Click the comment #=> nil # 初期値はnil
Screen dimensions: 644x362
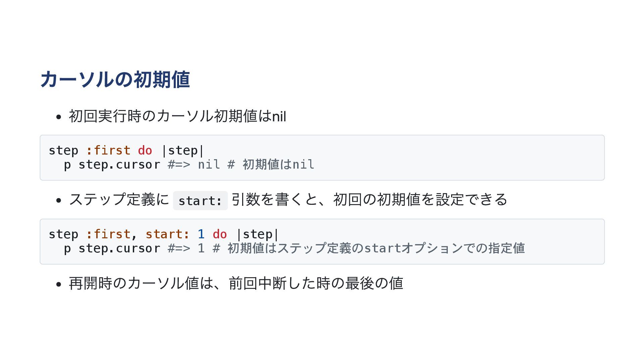[241, 165]
